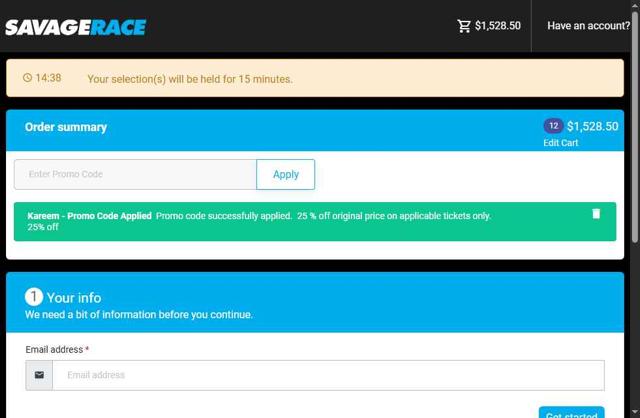Click the '25% off' line in promo banner
The width and height of the screenshot is (640, 418).
click(43, 227)
